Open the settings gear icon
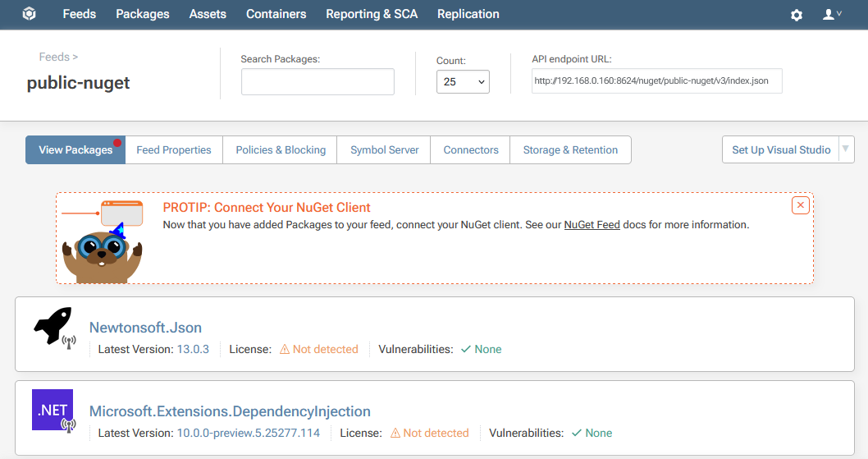 [x=796, y=15]
